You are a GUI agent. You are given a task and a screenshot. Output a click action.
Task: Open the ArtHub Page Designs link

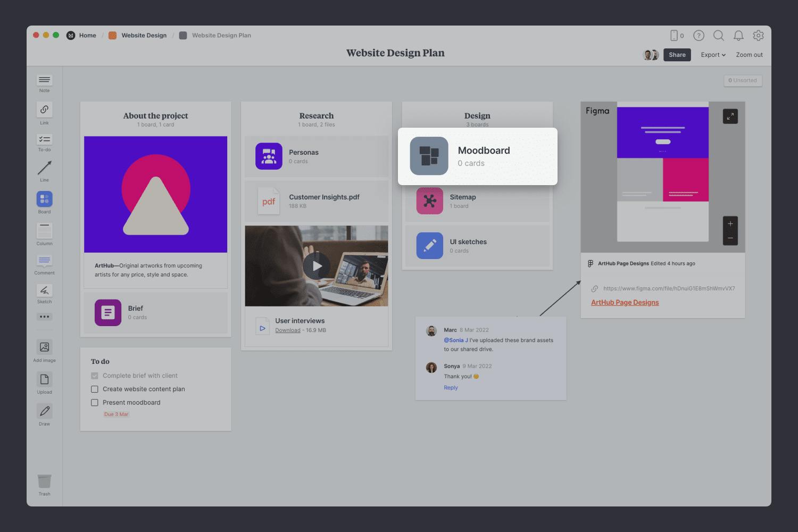click(x=625, y=302)
